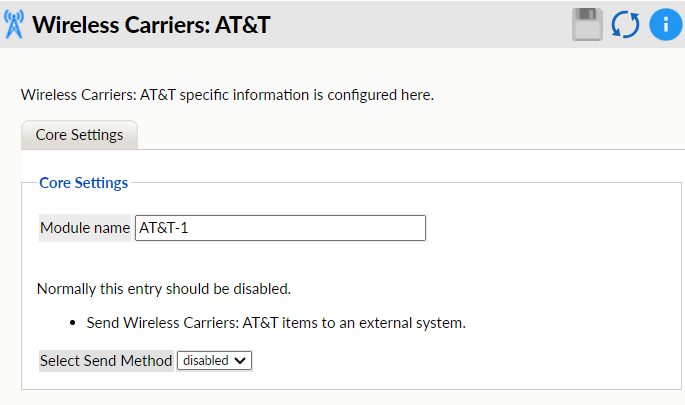The image size is (685, 405).
Task: Switch to the Core Settings tab
Action: [x=79, y=135]
